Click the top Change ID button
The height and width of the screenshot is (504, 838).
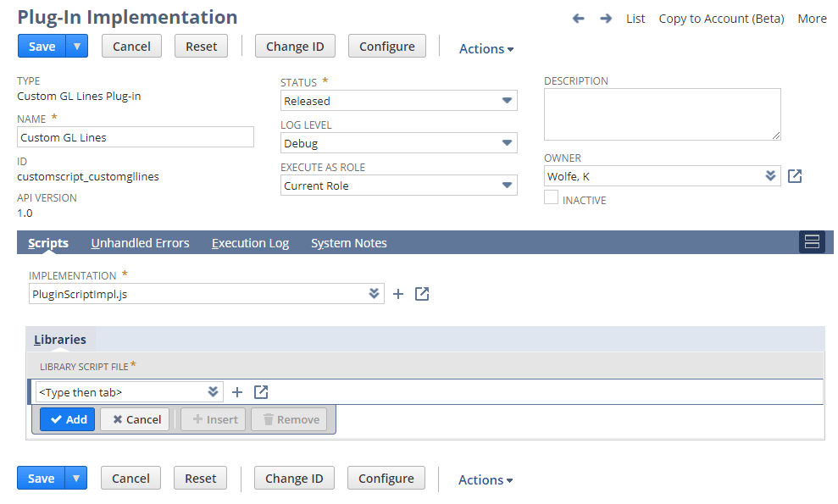pyautogui.click(x=295, y=46)
